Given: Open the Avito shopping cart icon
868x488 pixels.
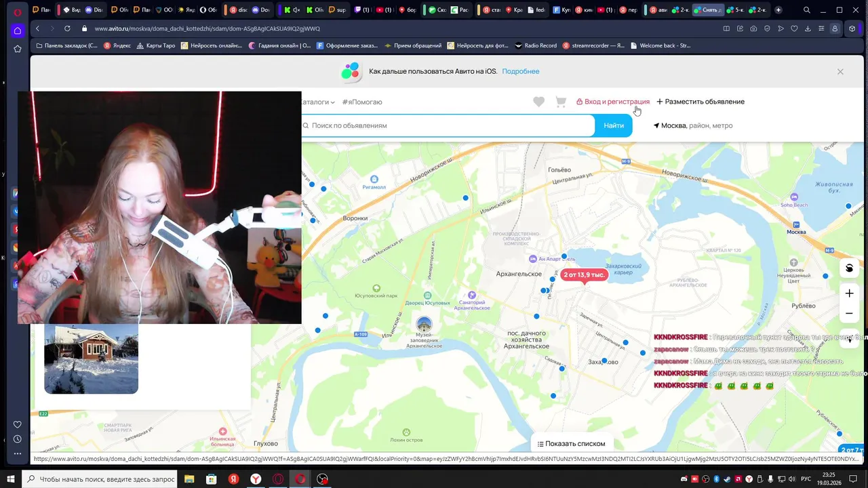Looking at the screenshot, I should tap(561, 102).
